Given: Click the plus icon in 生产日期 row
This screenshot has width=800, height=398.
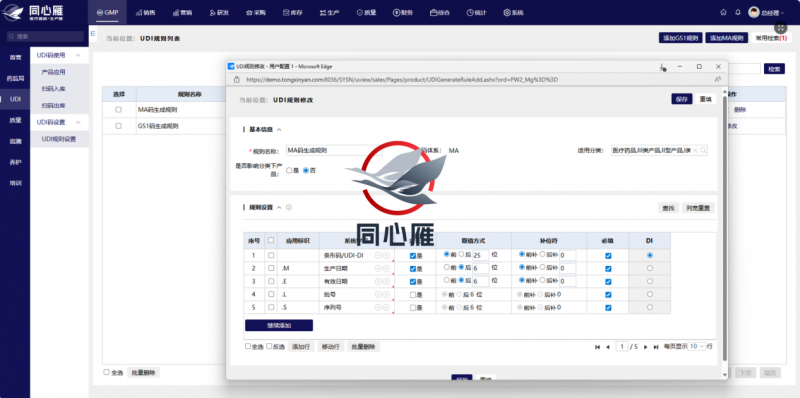Looking at the screenshot, I should click(378, 268).
